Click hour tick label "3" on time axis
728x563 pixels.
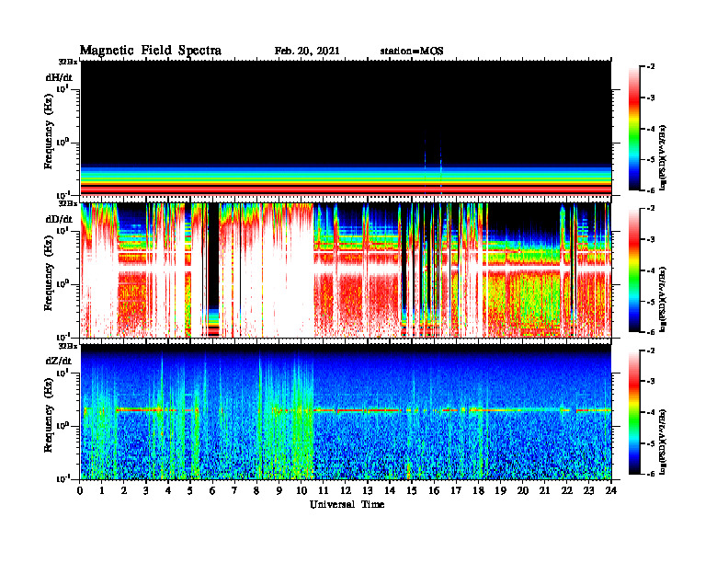146,491
